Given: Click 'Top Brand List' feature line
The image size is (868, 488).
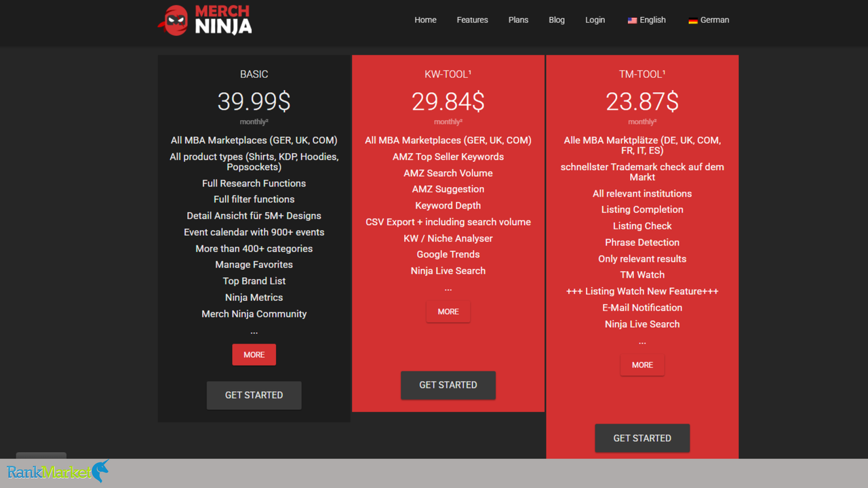Looking at the screenshot, I should click(254, 281).
